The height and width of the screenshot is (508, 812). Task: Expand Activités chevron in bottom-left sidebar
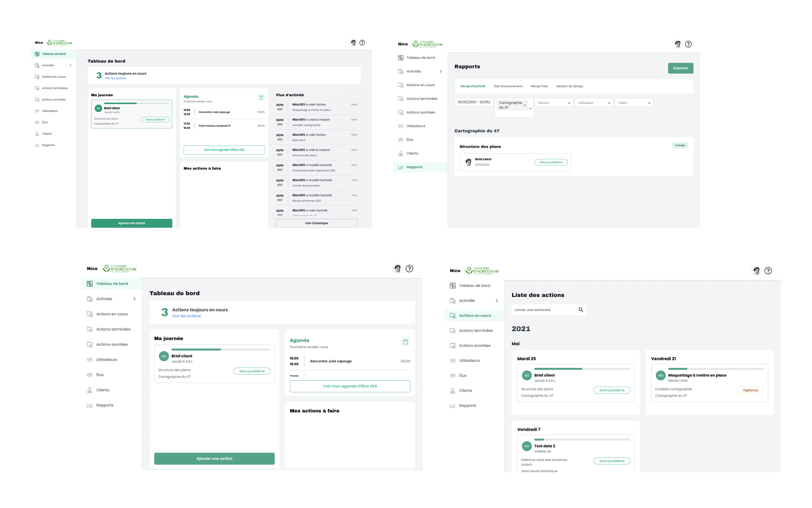(134, 299)
